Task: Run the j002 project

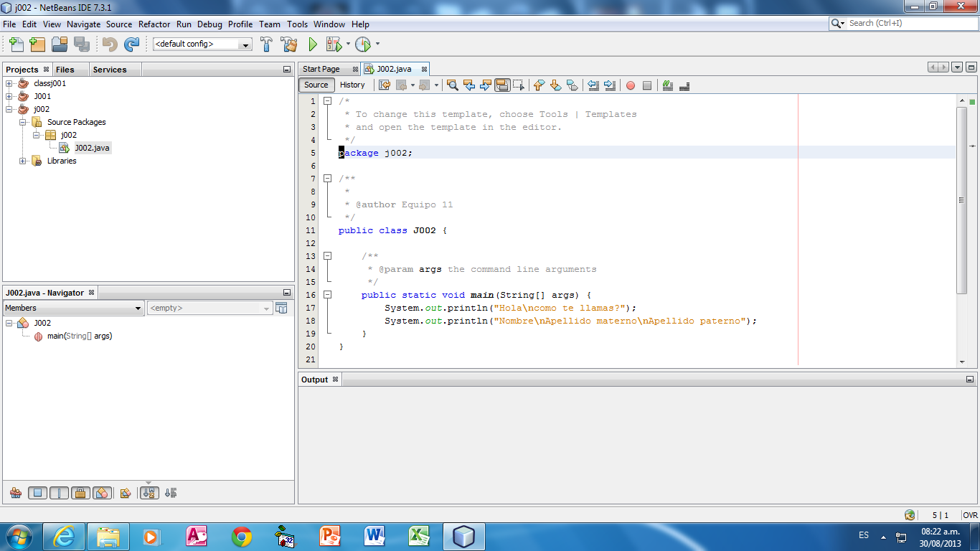Action: click(x=312, y=44)
